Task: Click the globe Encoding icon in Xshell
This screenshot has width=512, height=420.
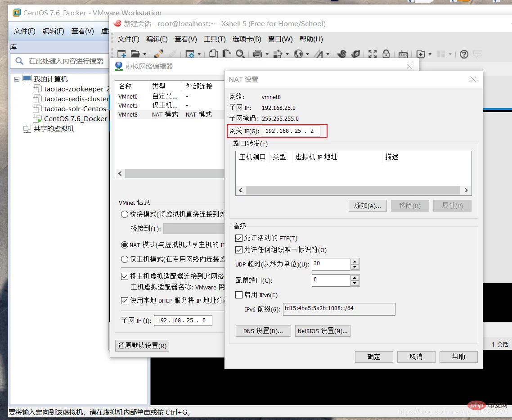Action: (x=298, y=54)
